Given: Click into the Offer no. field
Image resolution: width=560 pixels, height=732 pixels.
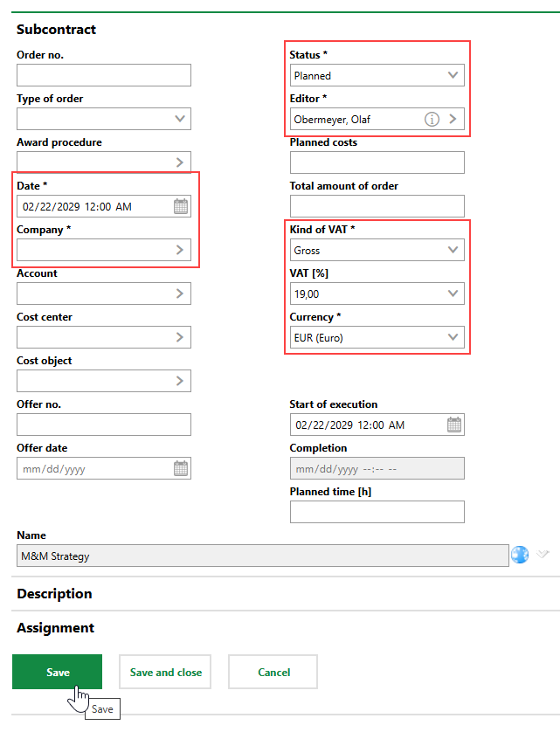Looking at the screenshot, I should pos(104,425).
